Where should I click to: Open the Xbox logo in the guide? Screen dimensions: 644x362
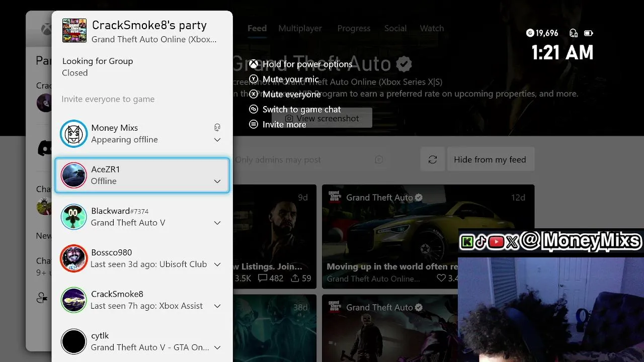[46, 29]
